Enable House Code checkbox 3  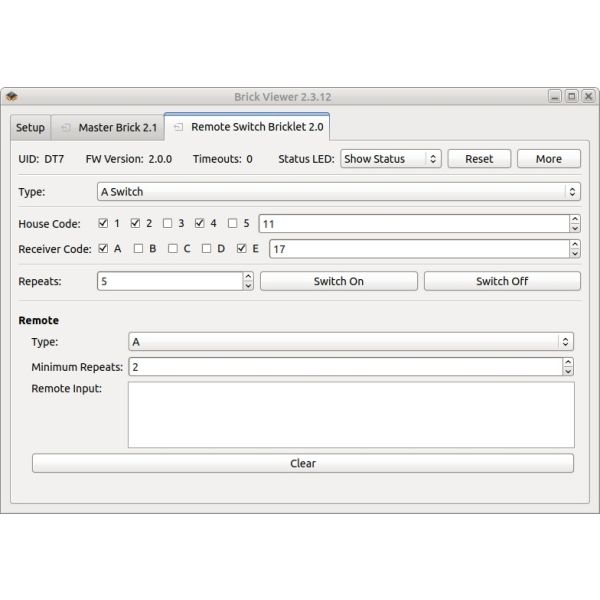tap(167, 223)
